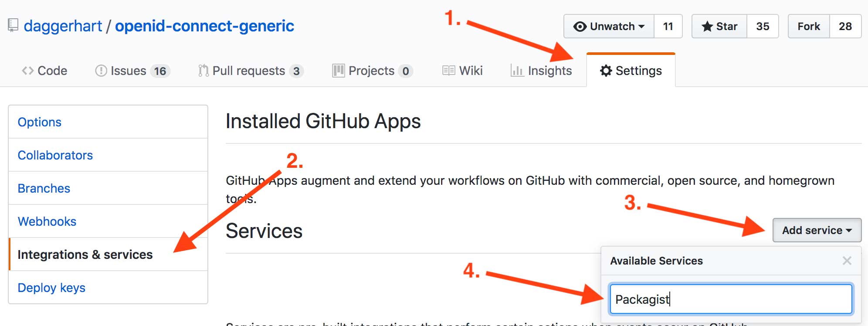Star the repository
868x326 pixels.
(719, 27)
